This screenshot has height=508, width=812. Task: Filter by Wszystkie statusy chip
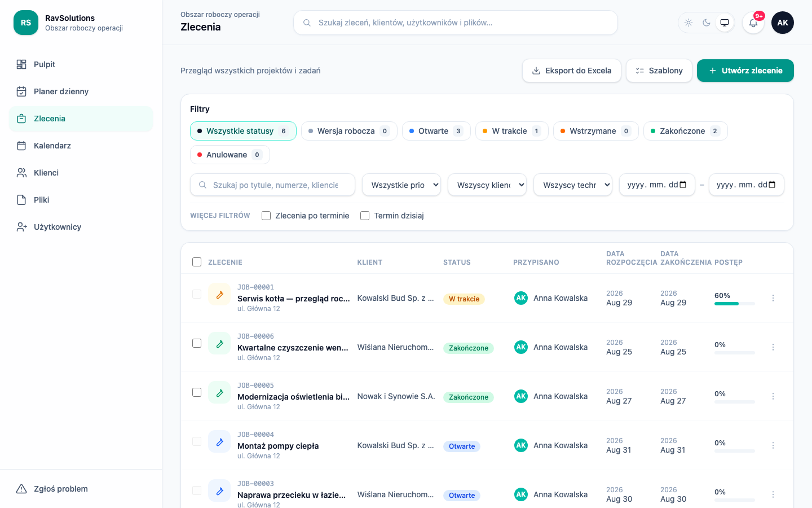(x=243, y=131)
